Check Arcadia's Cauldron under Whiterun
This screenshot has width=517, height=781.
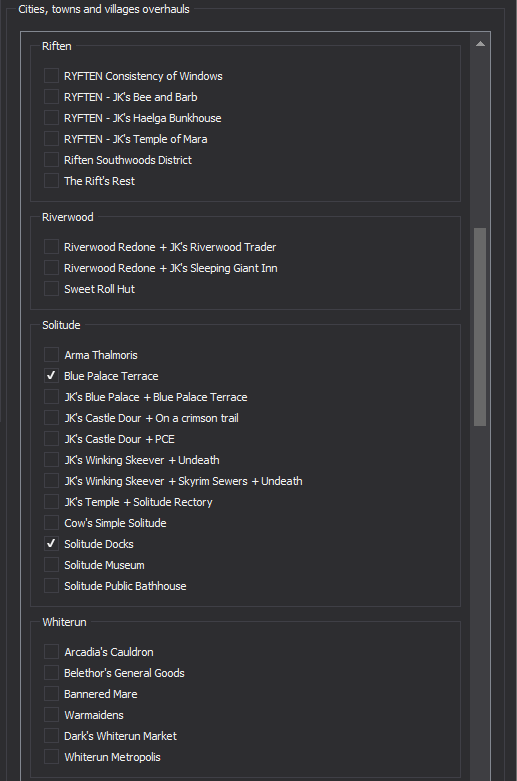coord(51,651)
